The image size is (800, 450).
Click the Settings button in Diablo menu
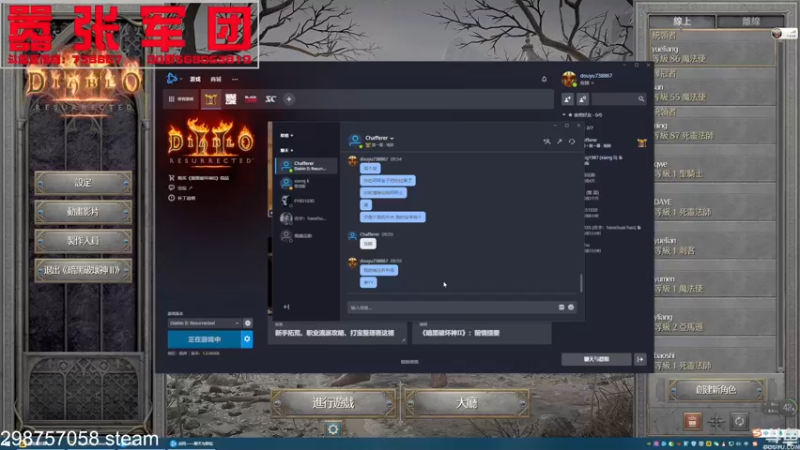coord(83,183)
